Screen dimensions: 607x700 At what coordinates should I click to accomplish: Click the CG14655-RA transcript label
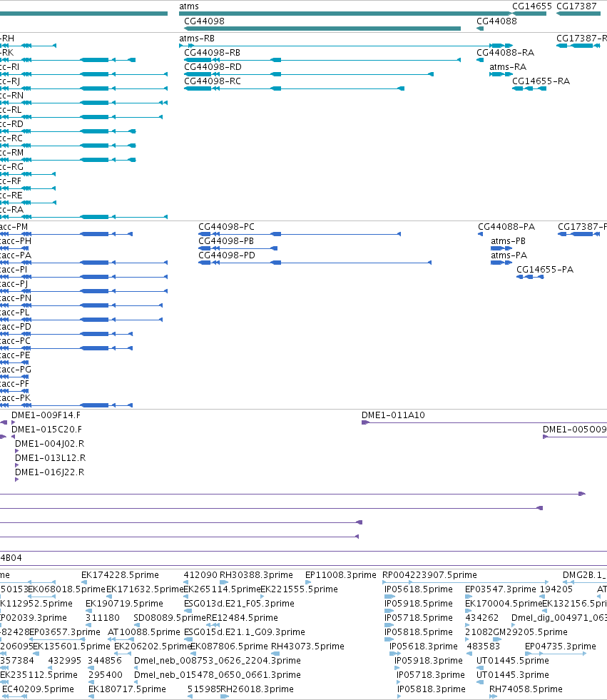541,81
